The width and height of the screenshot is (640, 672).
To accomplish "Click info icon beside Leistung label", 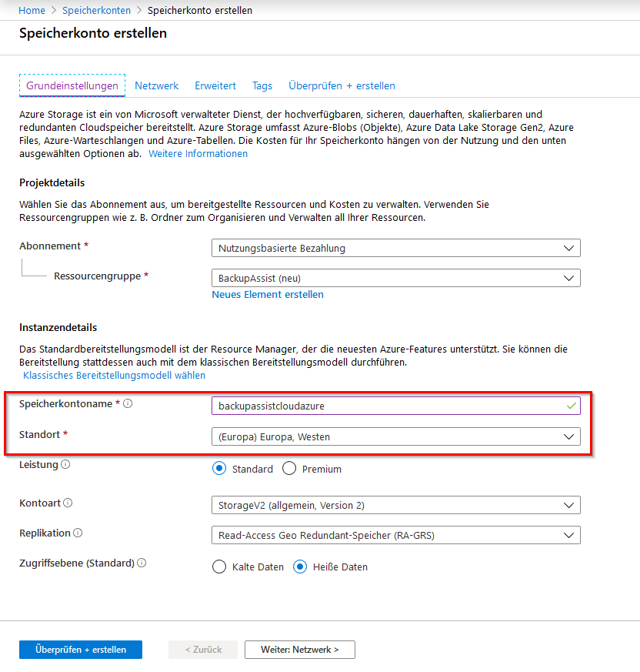I will click(65, 464).
